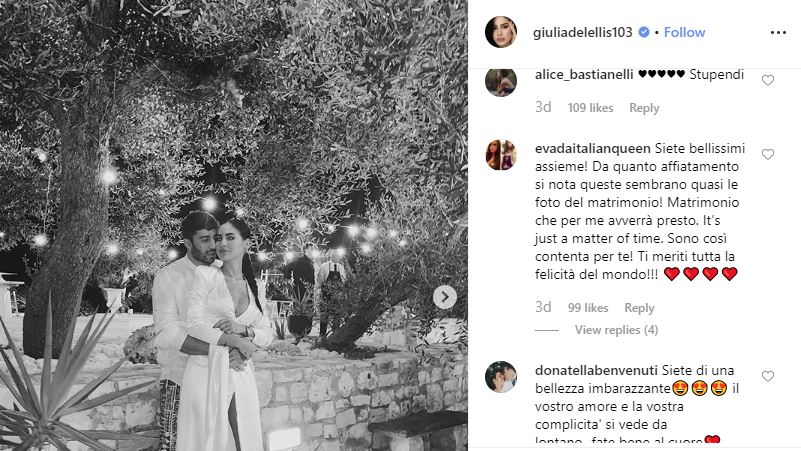The width and height of the screenshot is (801, 451).
Task: Reply to alice_bastianelli's comment
Action: pos(644,108)
